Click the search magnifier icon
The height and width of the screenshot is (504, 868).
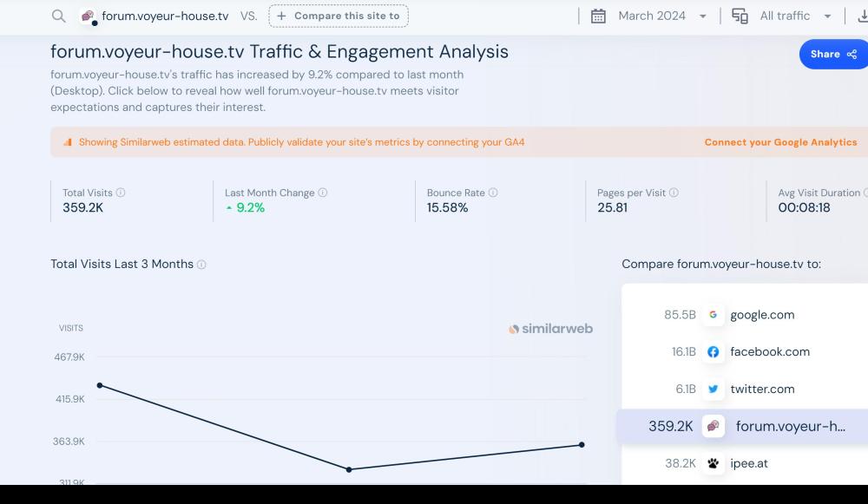click(x=59, y=16)
